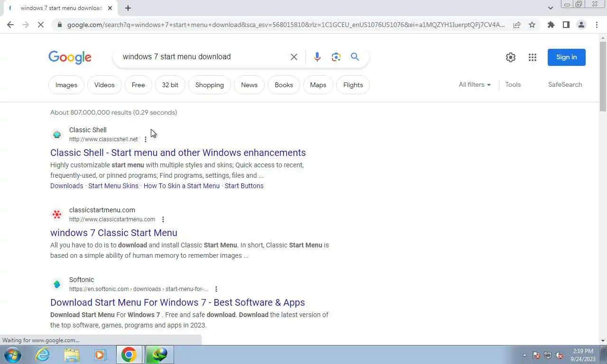
Task: Toggle the Chrome side panel
Action: (x=566, y=25)
